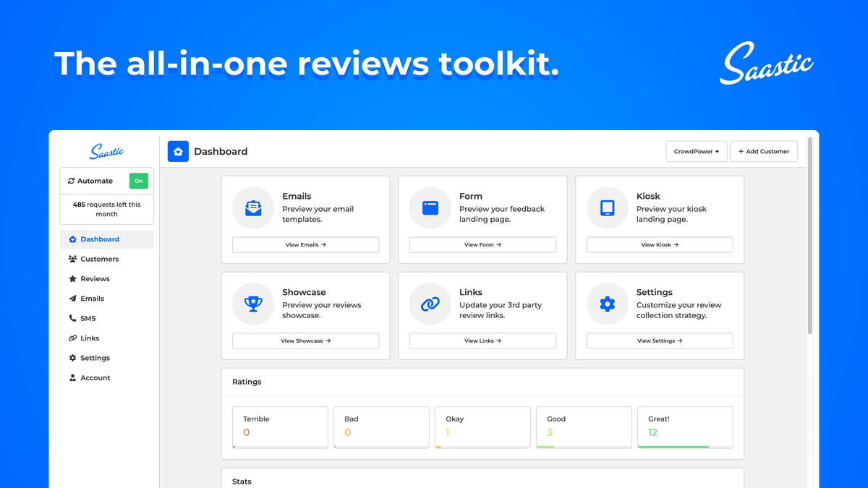This screenshot has width=868, height=488.
Task: Click the Kiosk tablet icon
Action: 607,207
